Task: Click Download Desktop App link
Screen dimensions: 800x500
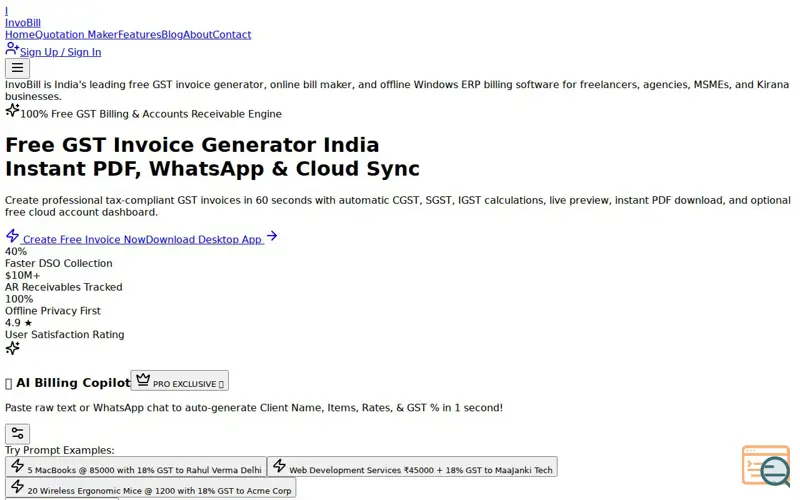Action: [204, 239]
